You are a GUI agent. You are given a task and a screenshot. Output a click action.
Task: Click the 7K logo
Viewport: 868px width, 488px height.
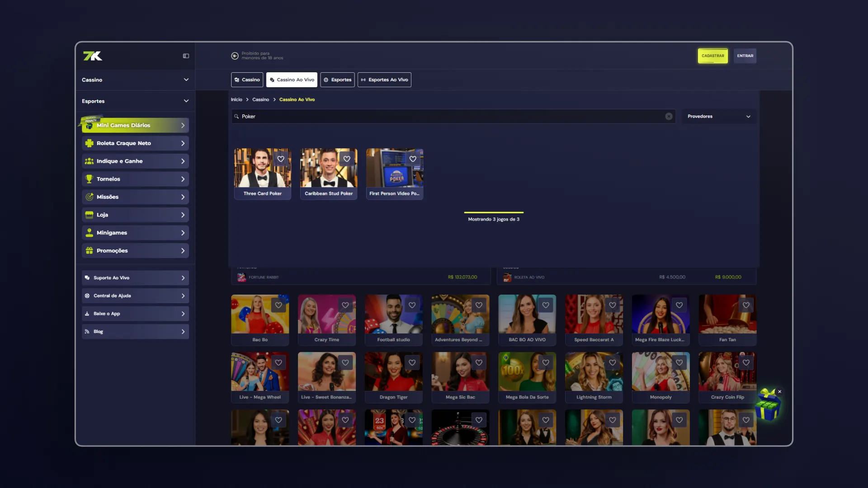93,56
